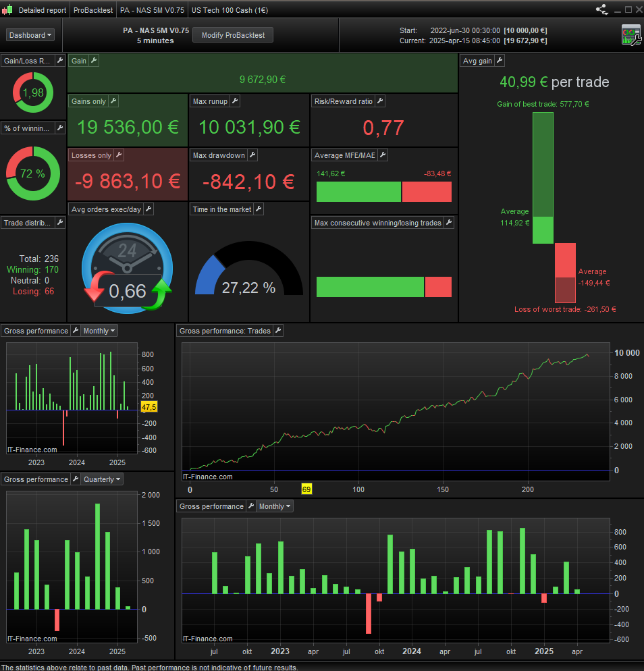Click green consecutive winning trades bar
644x671 pixels.
click(370, 287)
